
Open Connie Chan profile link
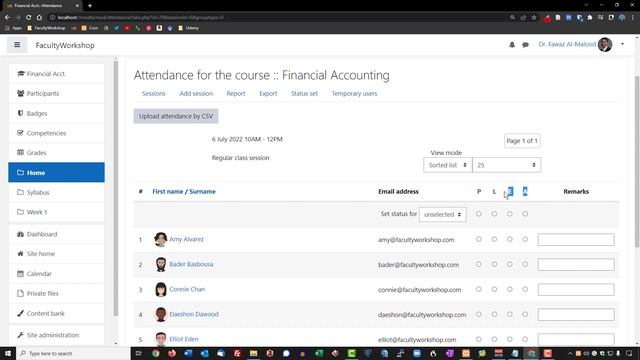187,289
